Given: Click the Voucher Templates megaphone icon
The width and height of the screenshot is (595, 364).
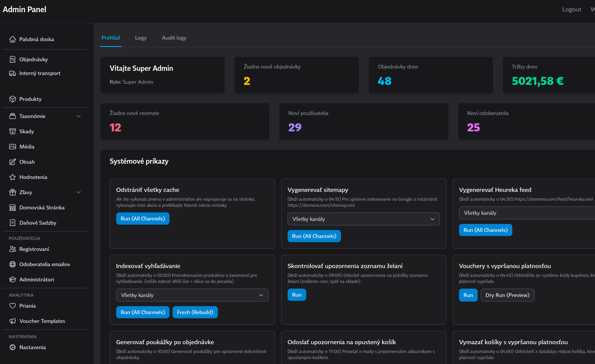Looking at the screenshot, I should pos(13,321).
